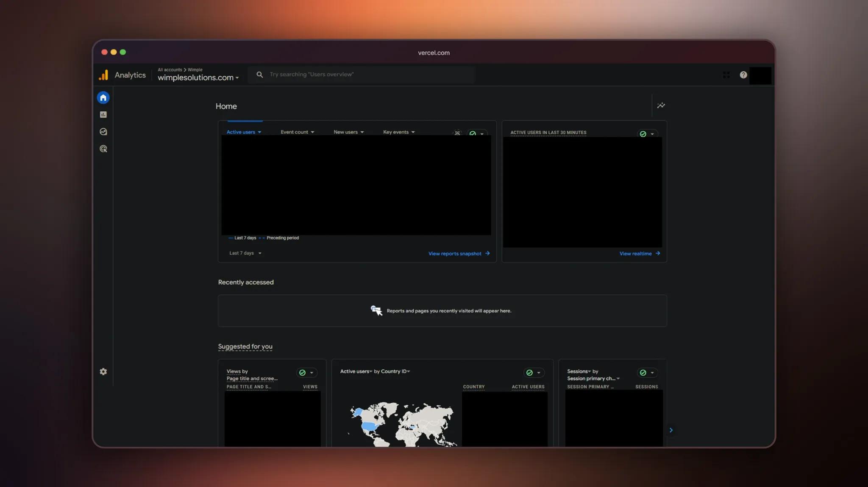Click the VIEWS column header
The width and height of the screenshot is (868, 487).
click(x=310, y=387)
